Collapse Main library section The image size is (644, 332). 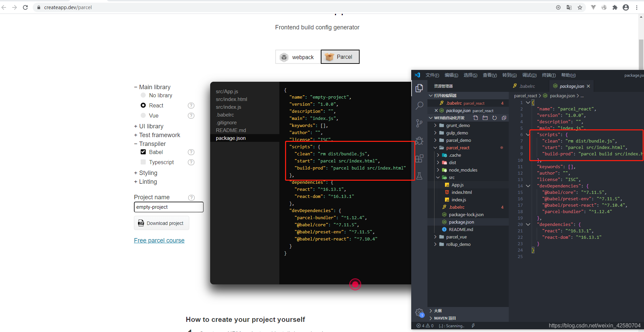tap(152, 87)
